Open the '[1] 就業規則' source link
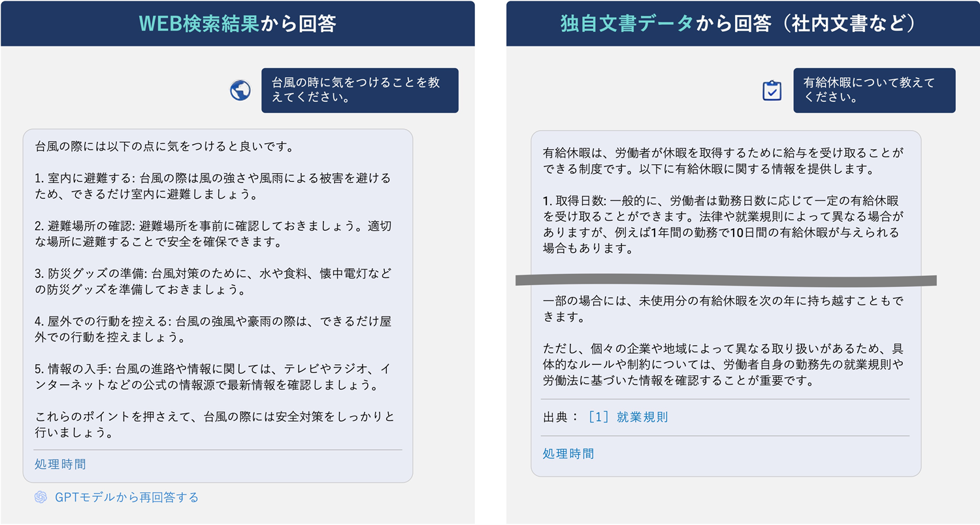Viewport: 980px width, 525px height. (628, 417)
